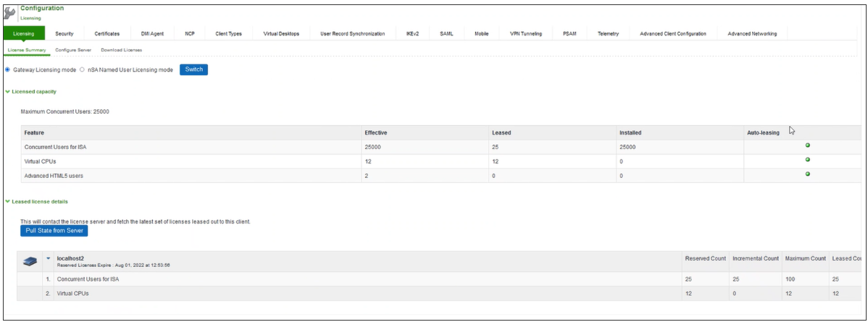Select Gateway Licensing mode radio button
This screenshot has width=868, height=322.
click(x=8, y=69)
